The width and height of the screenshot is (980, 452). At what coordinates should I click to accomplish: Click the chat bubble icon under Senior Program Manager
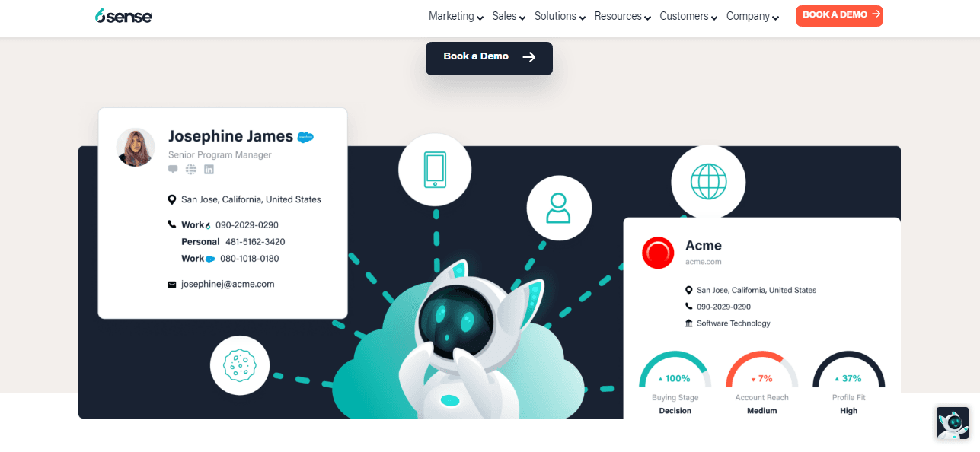tap(173, 169)
